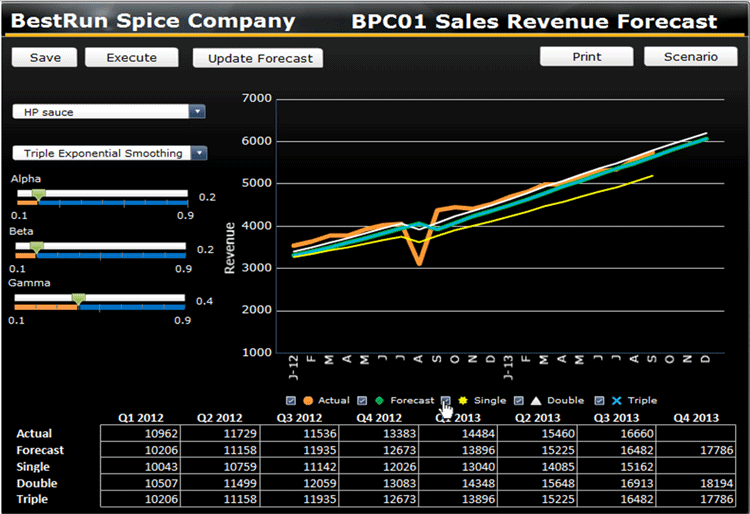Click the Single row label in table
750x514 pixels.
point(33,467)
